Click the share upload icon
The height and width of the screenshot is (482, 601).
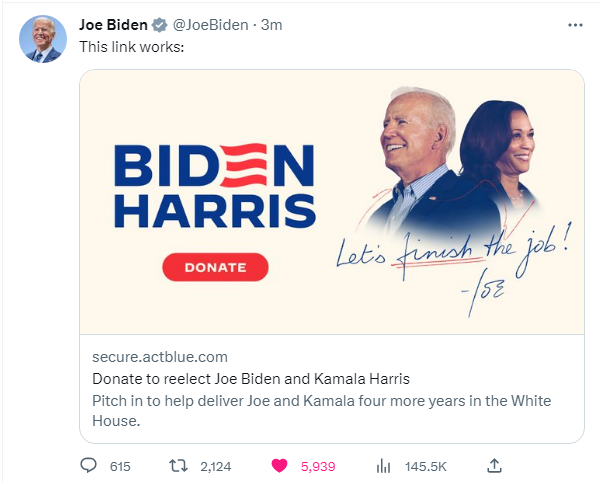494,466
